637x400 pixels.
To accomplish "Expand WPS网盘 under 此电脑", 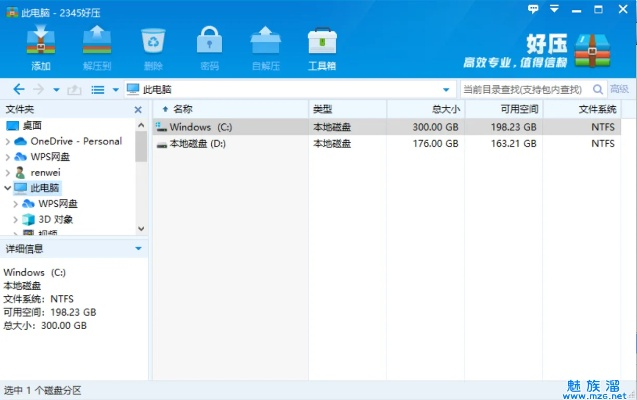I will coord(15,204).
